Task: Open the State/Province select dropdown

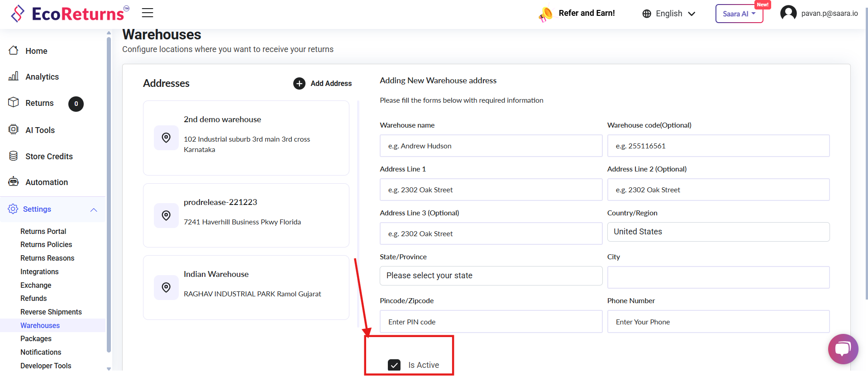Action: tap(491, 276)
